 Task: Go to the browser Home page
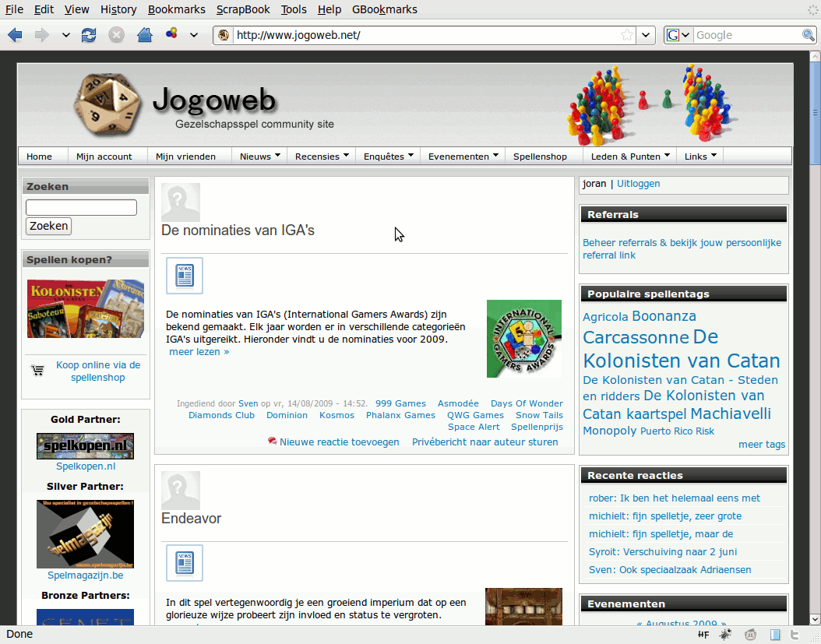(145, 35)
